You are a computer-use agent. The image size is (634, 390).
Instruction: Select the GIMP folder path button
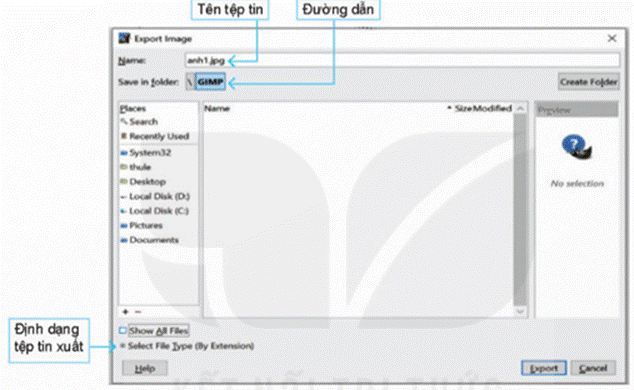(210, 82)
